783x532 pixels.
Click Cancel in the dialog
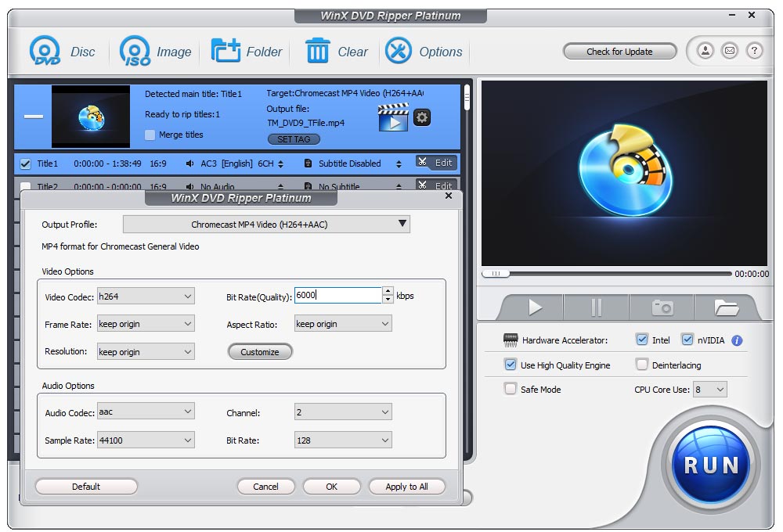tap(265, 486)
